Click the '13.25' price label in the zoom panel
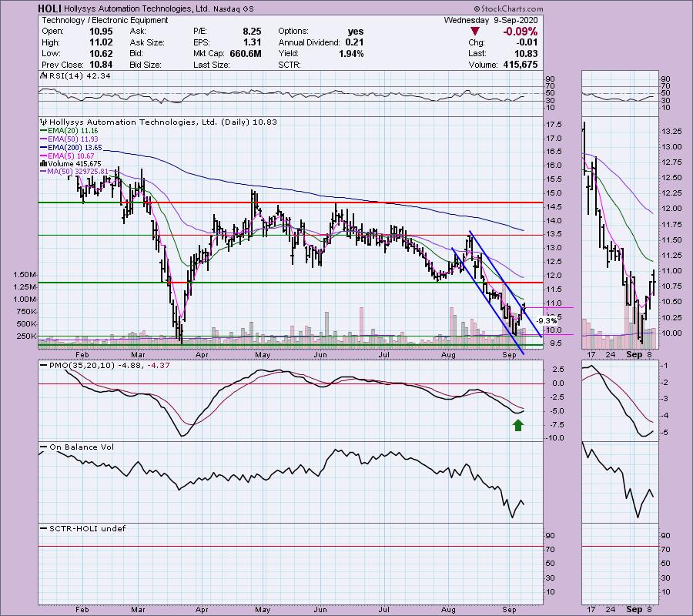Image resolution: width=693 pixels, height=616 pixels. pyautogui.click(x=671, y=132)
